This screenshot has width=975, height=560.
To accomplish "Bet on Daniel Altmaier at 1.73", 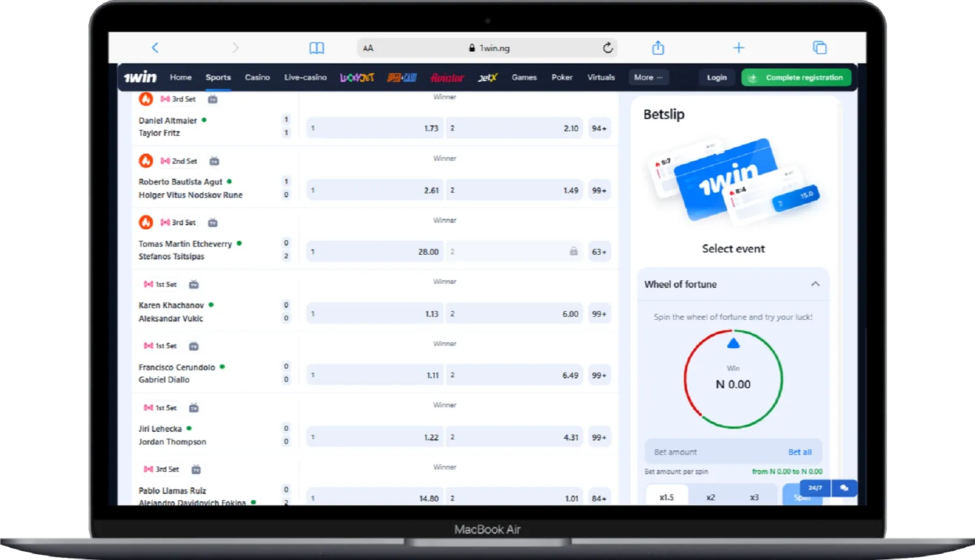I will (x=375, y=128).
